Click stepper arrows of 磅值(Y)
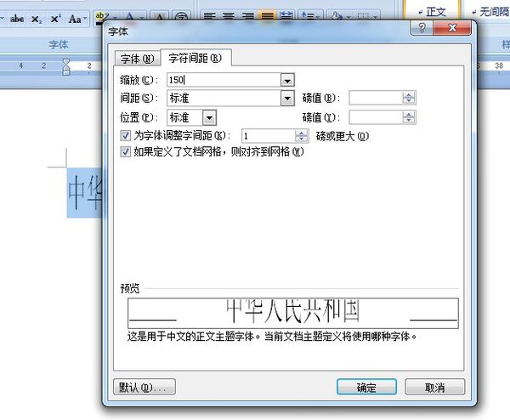510x420 pixels. coord(409,117)
